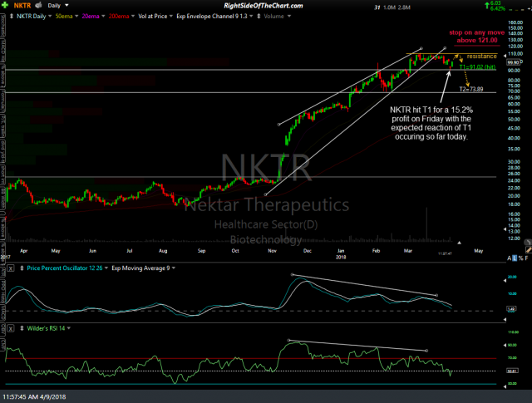Viewport: 532px width, 403px height.
Task: Select the T2=73.89 target label
Action: click(471, 89)
